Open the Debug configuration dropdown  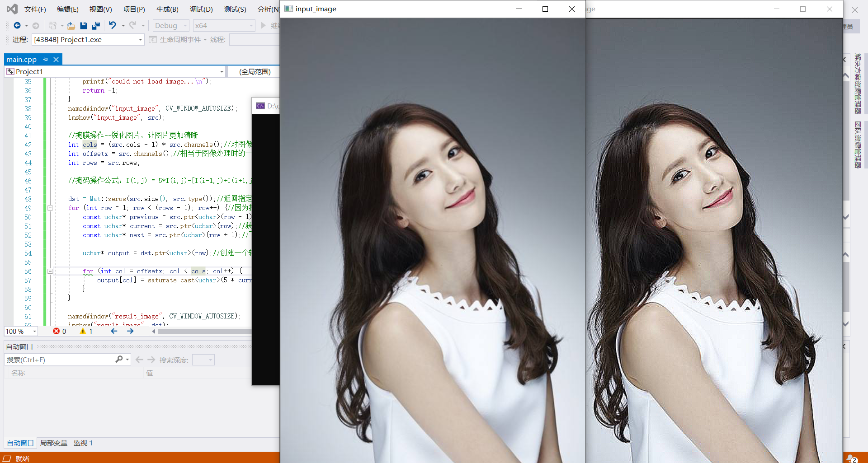click(x=171, y=26)
